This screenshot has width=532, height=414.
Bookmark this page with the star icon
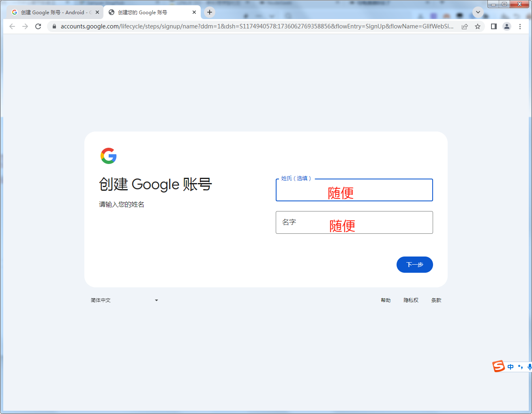click(478, 26)
